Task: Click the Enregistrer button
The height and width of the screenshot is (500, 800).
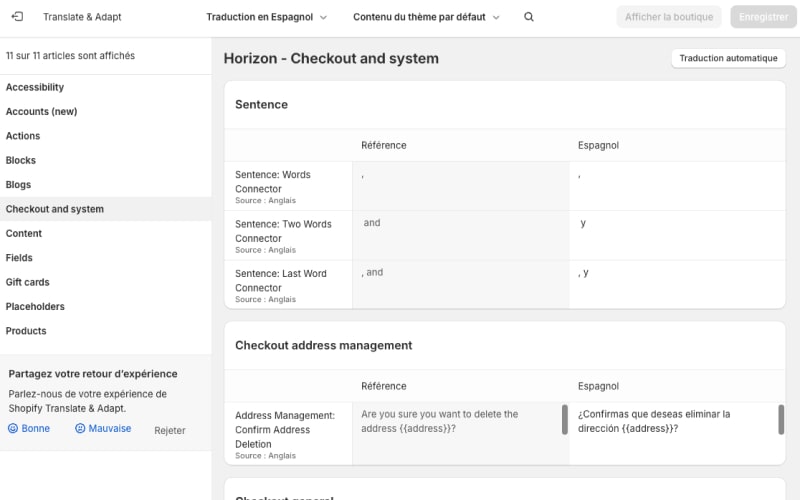Action: pos(763,17)
